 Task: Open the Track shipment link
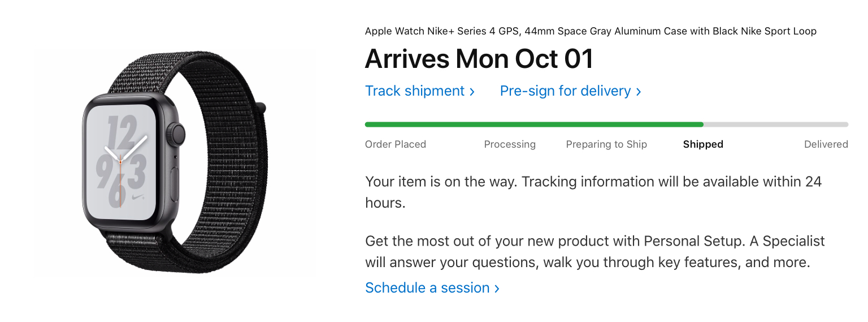click(x=415, y=91)
